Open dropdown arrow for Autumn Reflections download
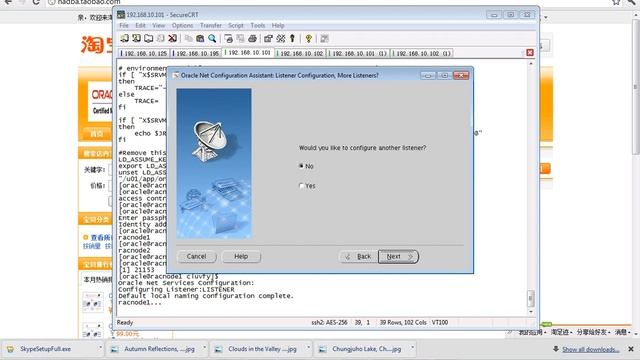640x360 pixels. (x=204, y=348)
